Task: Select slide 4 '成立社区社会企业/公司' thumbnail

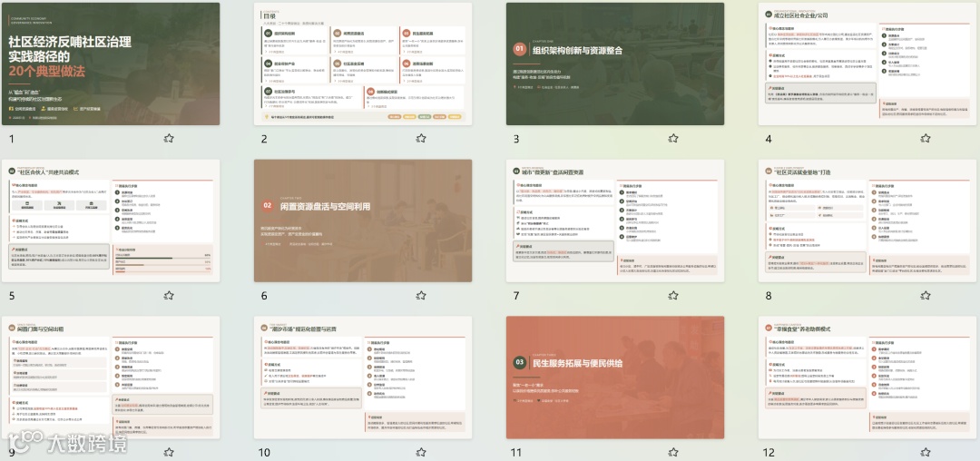Action: (867, 64)
